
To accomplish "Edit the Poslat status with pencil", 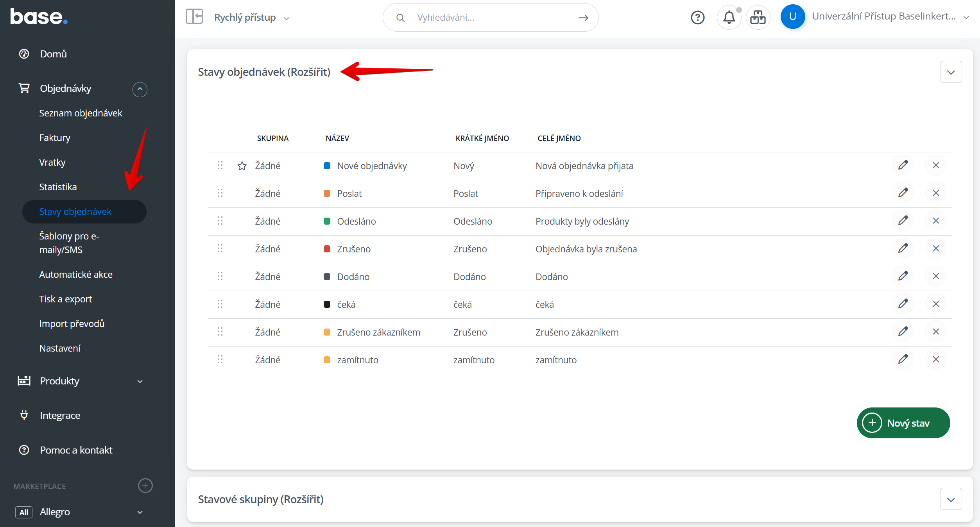I will (x=903, y=193).
